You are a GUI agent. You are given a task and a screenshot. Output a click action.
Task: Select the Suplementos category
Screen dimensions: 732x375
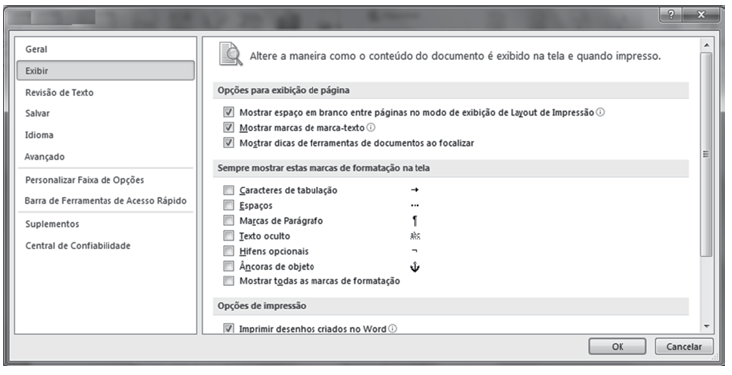click(106, 224)
